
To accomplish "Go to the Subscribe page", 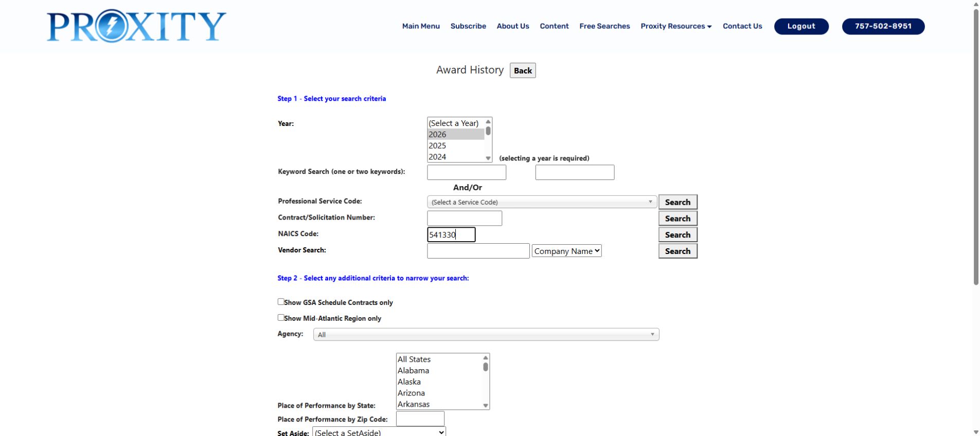I will pos(468,26).
